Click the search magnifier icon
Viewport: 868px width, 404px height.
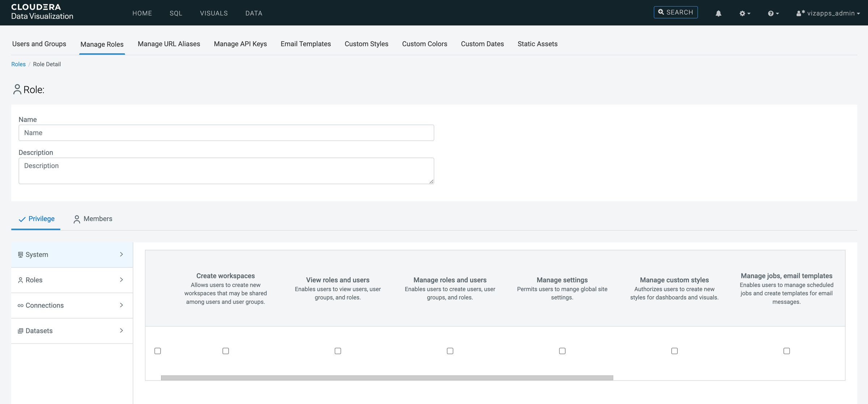pyautogui.click(x=661, y=12)
